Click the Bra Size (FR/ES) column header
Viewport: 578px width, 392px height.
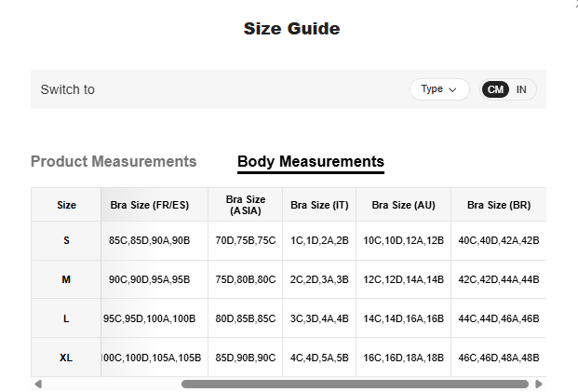155,205
